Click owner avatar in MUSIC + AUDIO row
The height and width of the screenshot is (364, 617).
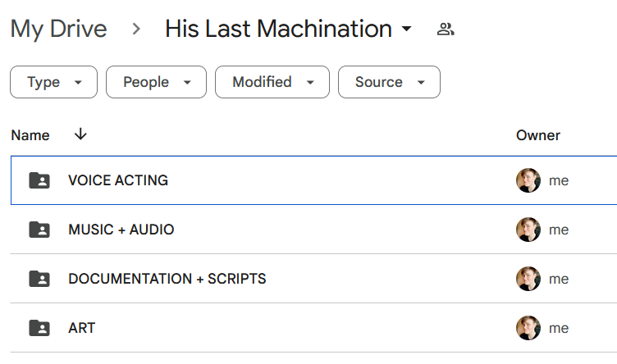(528, 230)
